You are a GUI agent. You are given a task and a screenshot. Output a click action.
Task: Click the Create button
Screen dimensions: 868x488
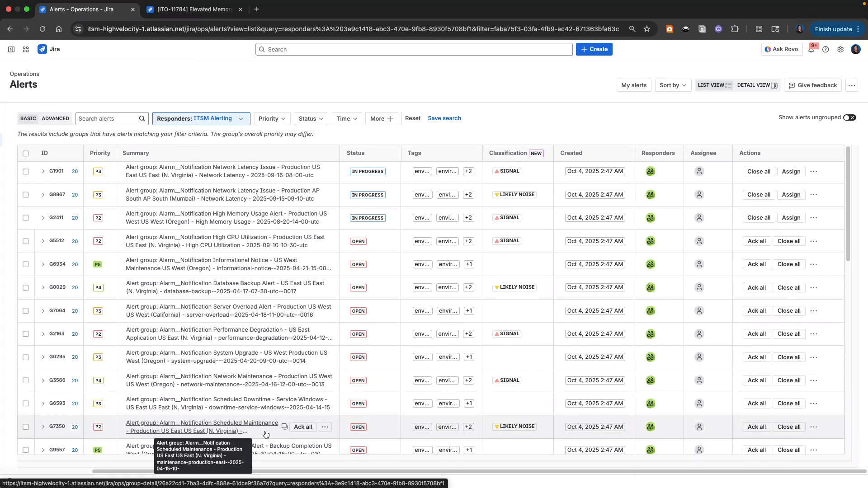(x=594, y=49)
